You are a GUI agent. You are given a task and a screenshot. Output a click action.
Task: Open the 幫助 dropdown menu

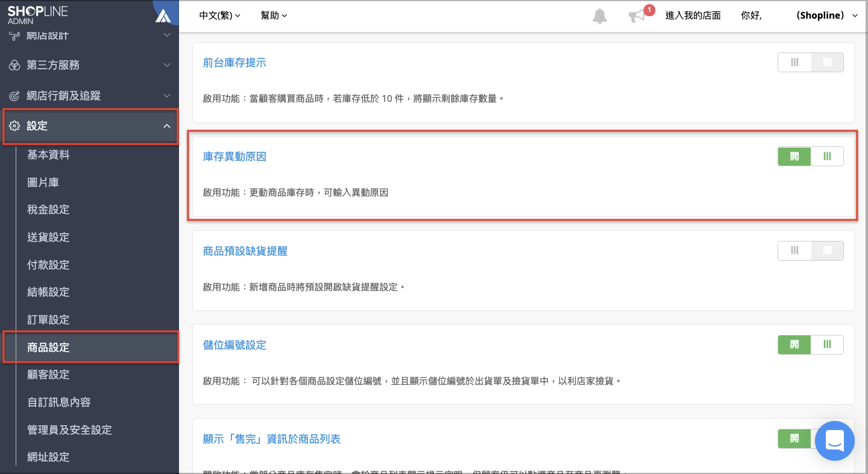point(274,16)
